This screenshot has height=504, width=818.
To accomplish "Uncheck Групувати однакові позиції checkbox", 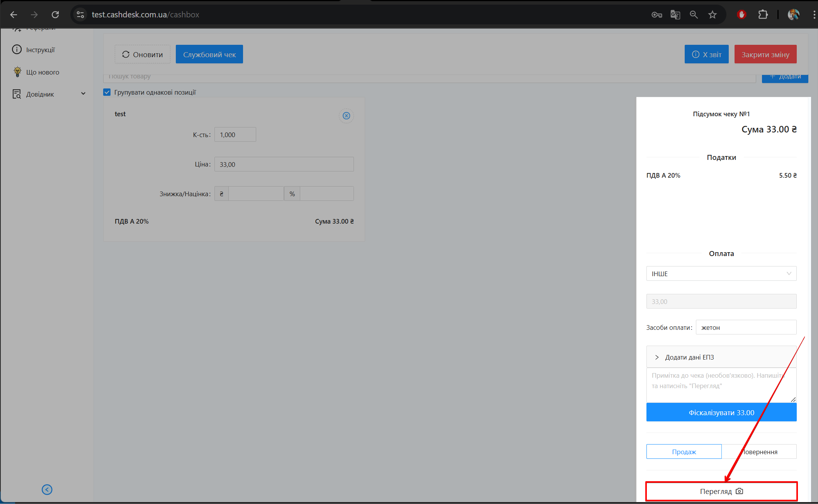I will [x=107, y=92].
